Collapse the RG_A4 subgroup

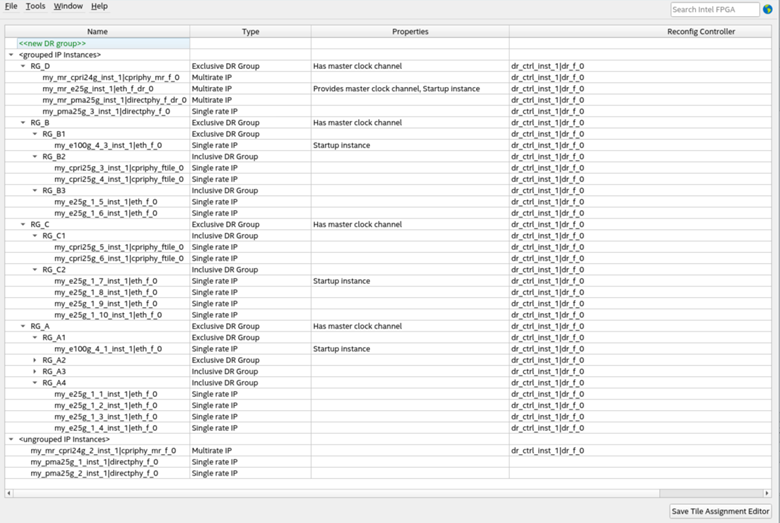tap(35, 383)
